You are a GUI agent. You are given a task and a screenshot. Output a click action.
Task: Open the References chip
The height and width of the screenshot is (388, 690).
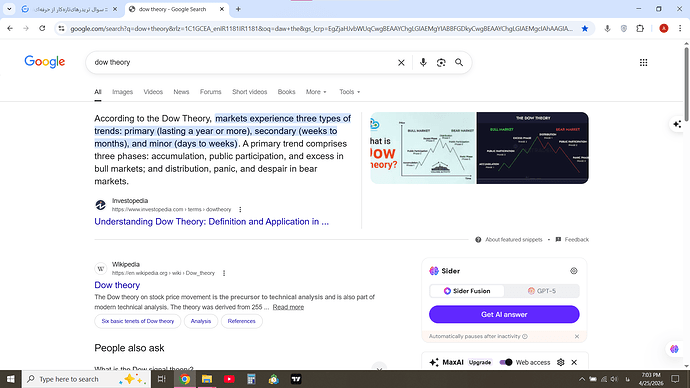(x=242, y=321)
